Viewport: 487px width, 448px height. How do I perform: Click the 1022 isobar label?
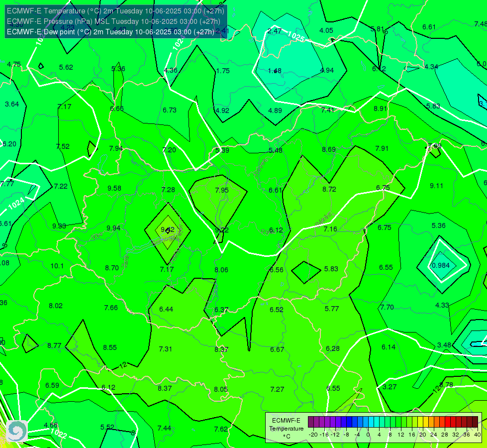[58, 433]
